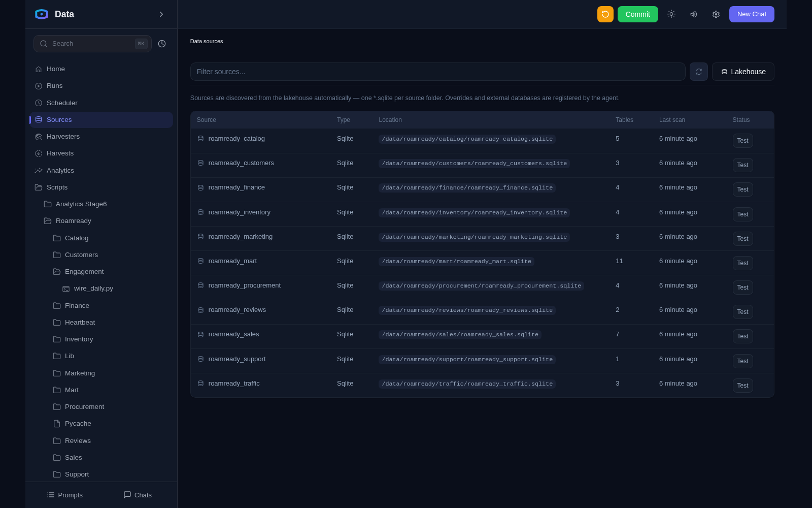Open the Harvests section
This screenshot has width=812, height=508.
101,153
